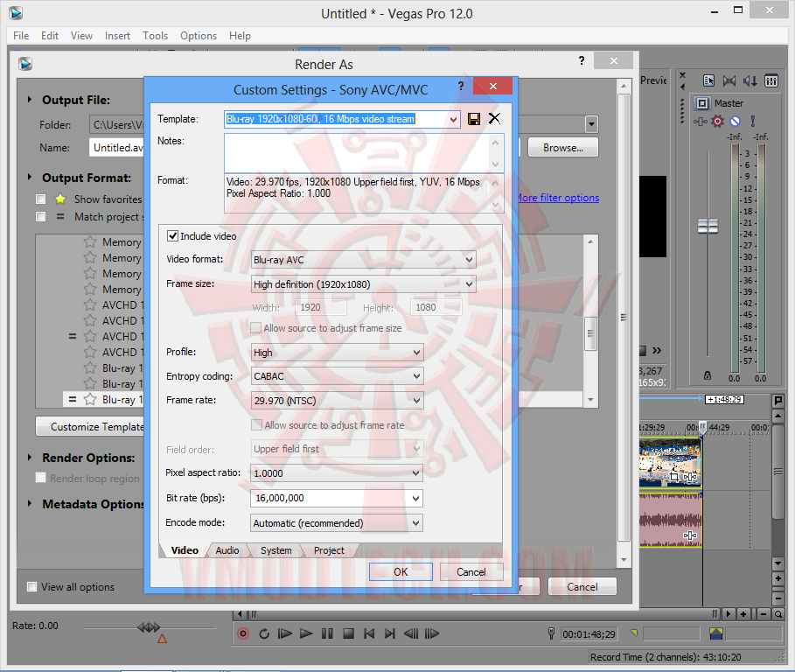The image size is (795, 672).
Task: Collapse the Render Options section
Action: tap(30, 458)
